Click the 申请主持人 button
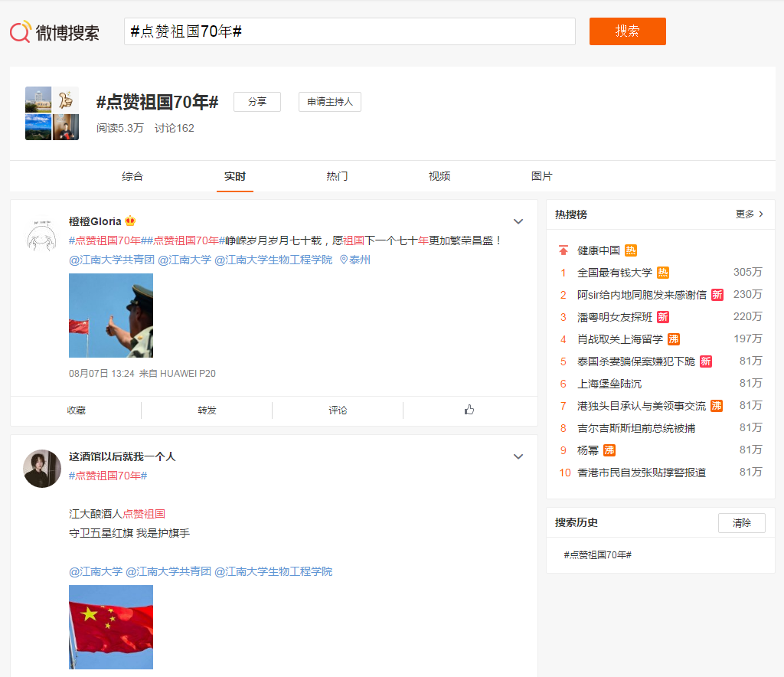Screen dimensions: 784x677 pos(329,102)
